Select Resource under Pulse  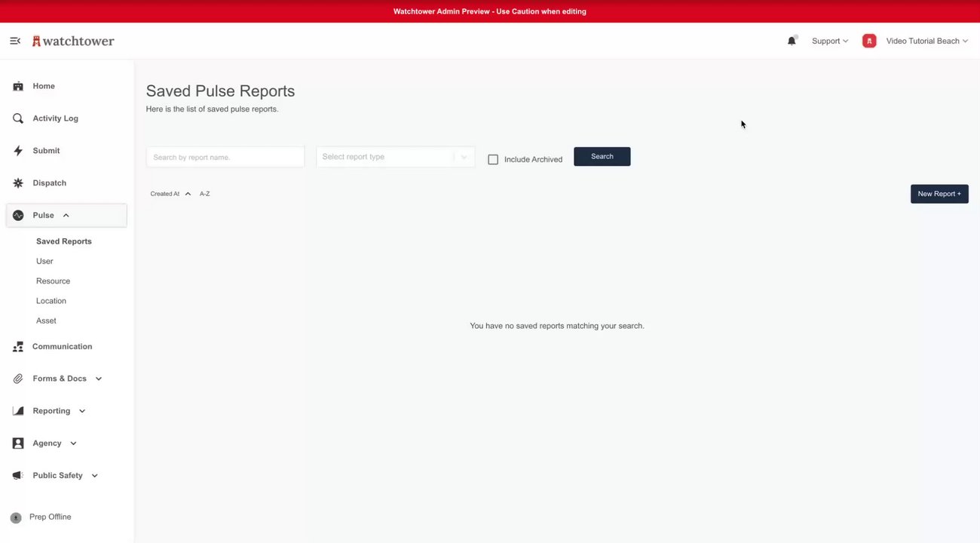(x=53, y=281)
